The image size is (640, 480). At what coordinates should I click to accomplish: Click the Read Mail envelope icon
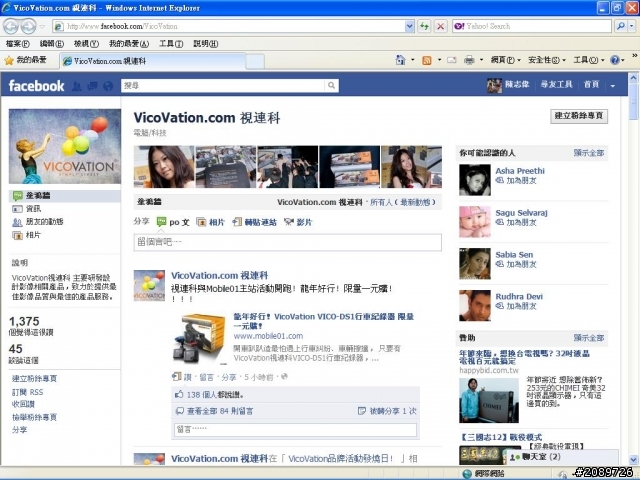coord(451,60)
